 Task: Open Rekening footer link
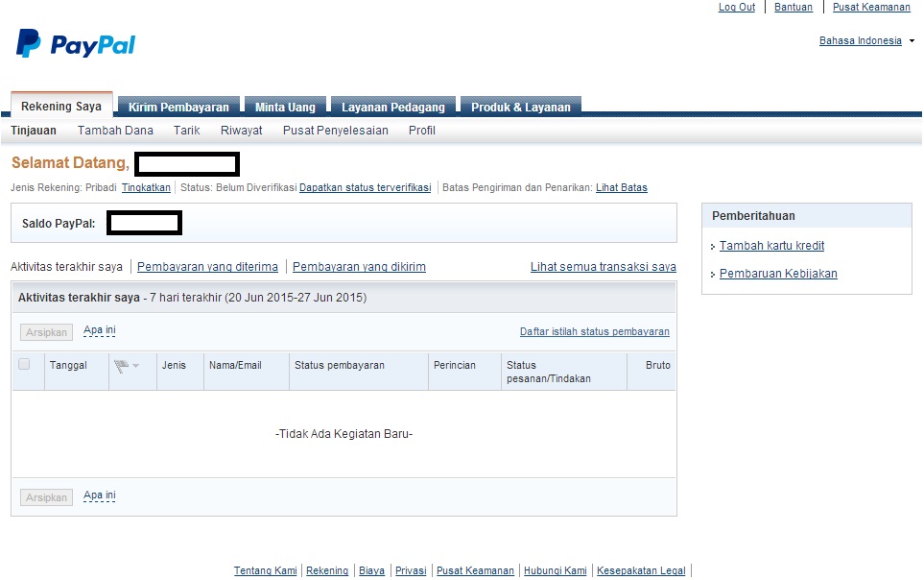pos(327,570)
